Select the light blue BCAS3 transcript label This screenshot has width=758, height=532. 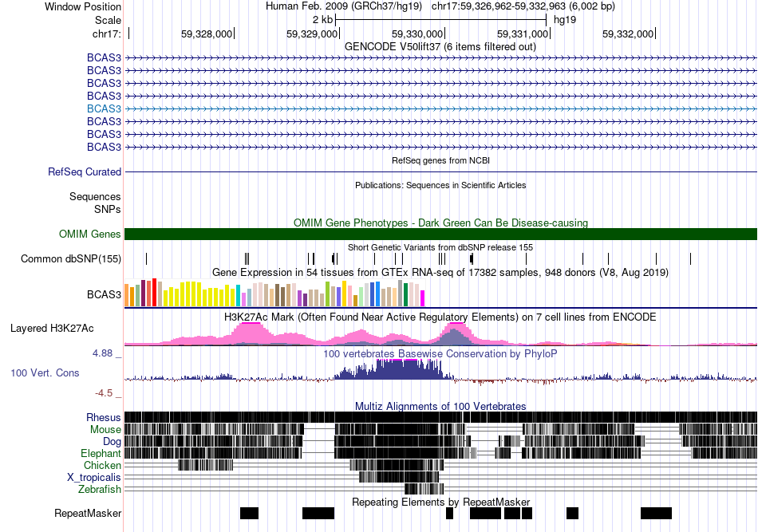(104, 108)
